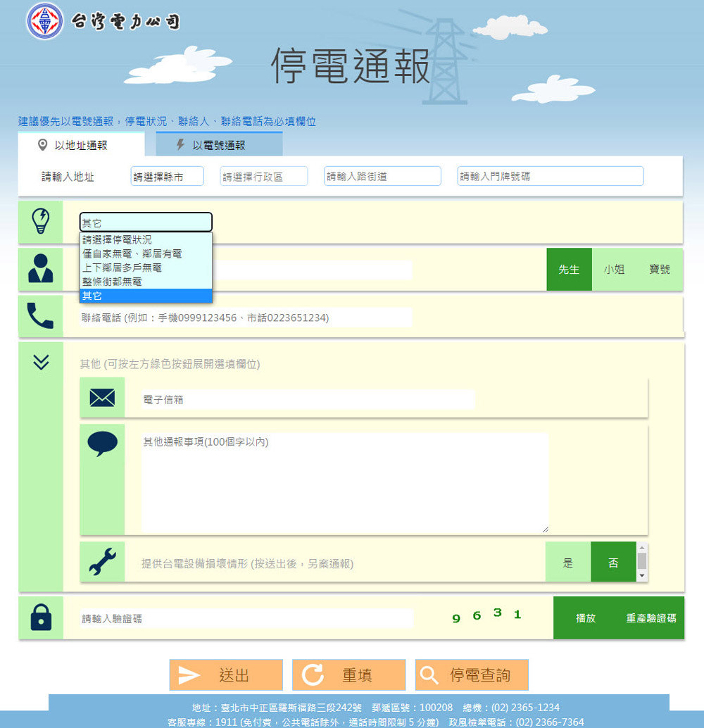This screenshot has width=704, height=728.
Task: Select 上下鄰居多戶無電 option
Action: pyautogui.click(x=146, y=268)
